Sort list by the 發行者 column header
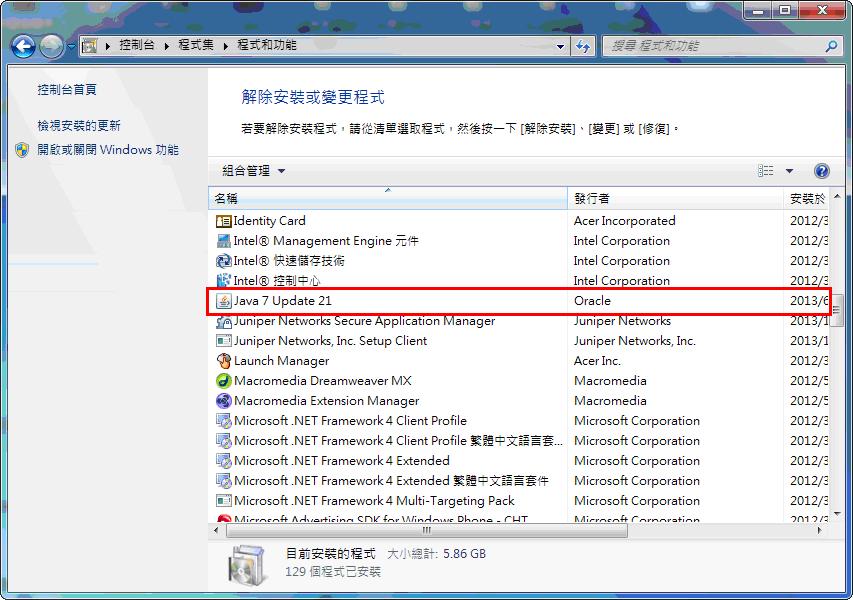This screenshot has height=600, width=853. [x=675, y=199]
